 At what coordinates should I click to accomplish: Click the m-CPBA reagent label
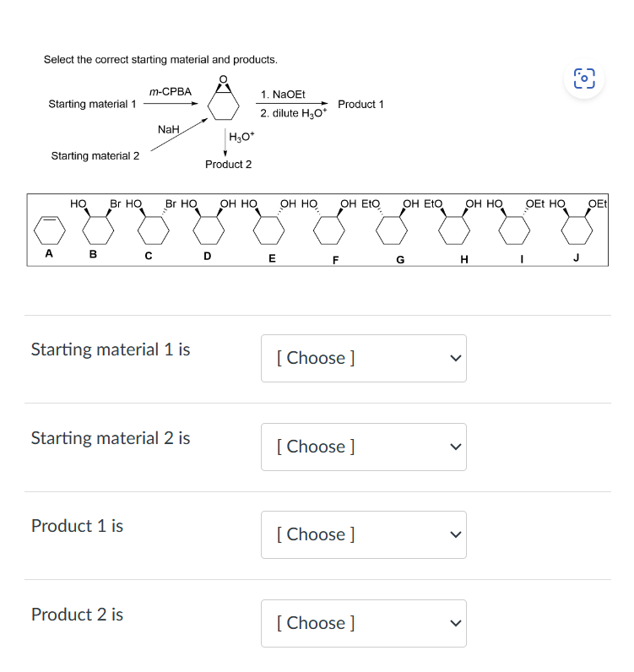pos(170,91)
